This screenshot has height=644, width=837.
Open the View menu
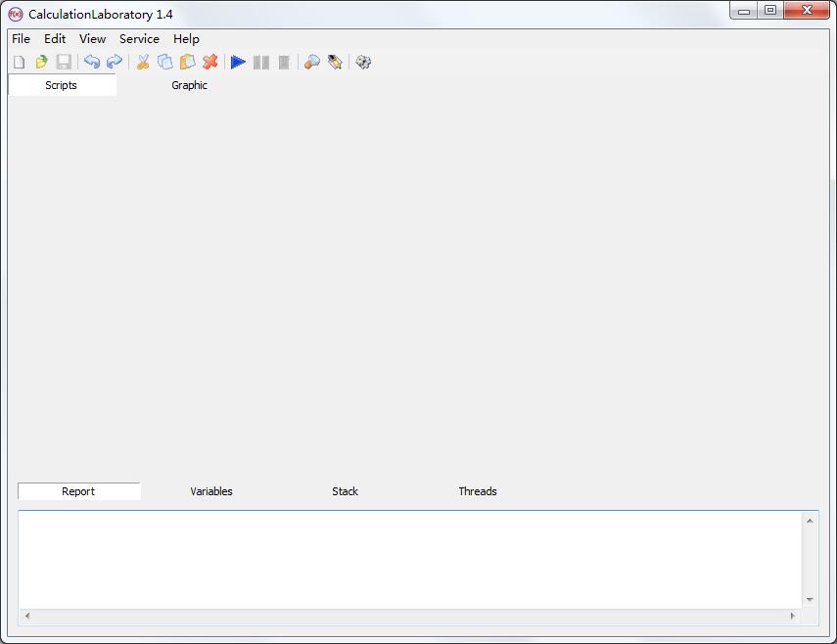tap(92, 39)
